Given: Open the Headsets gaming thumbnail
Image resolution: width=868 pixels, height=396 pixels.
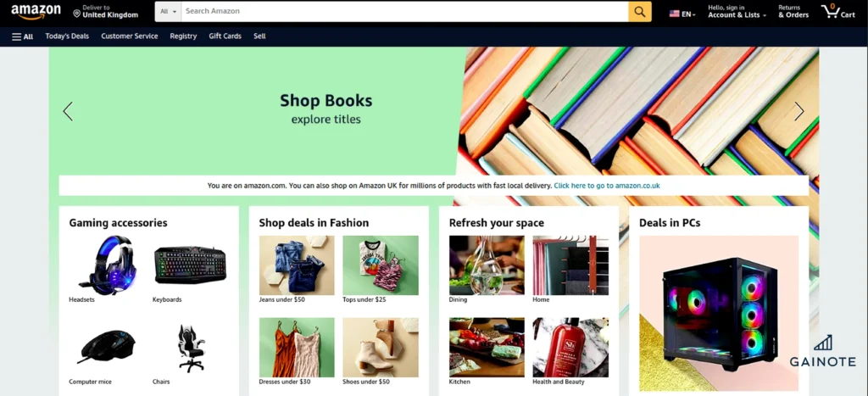Looking at the screenshot, I should coord(106,265).
